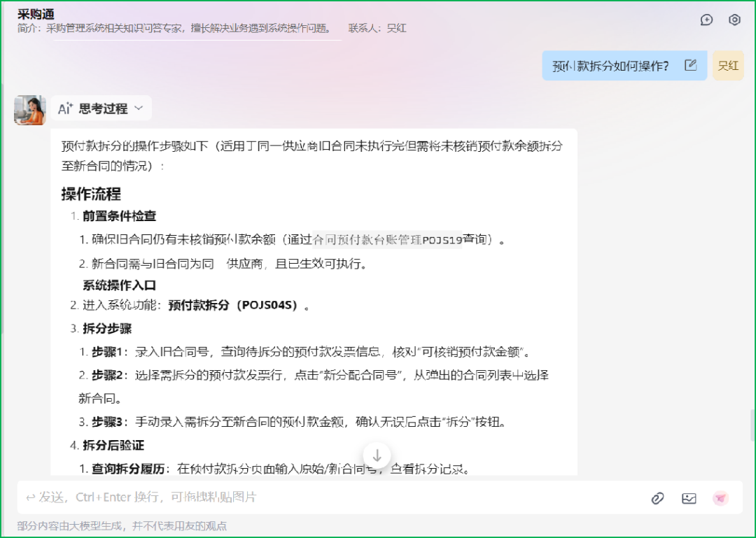This screenshot has width=756, height=538.
Task: Expand the 思考过程 thinking process section
Action: 102,108
